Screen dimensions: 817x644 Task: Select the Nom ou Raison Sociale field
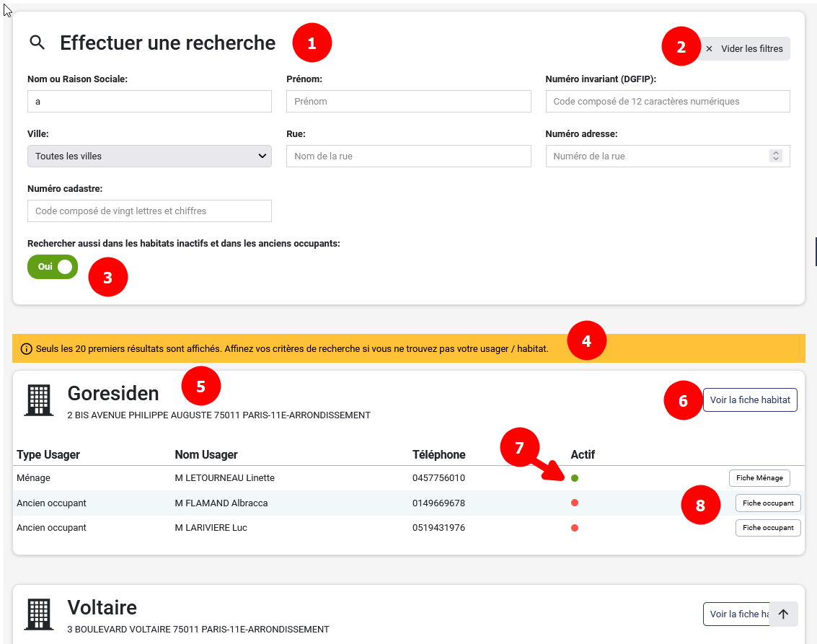149,101
